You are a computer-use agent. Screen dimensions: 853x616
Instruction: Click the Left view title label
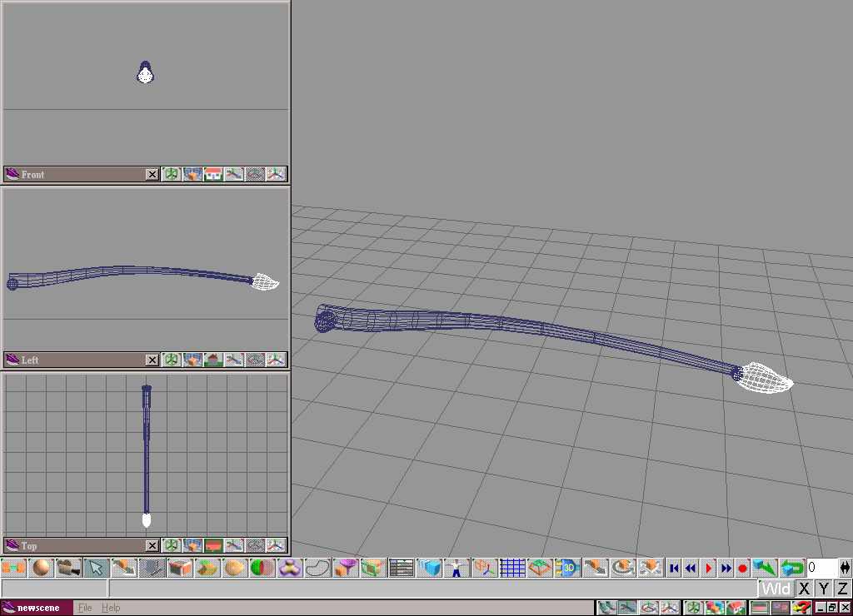pyautogui.click(x=30, y=360)
